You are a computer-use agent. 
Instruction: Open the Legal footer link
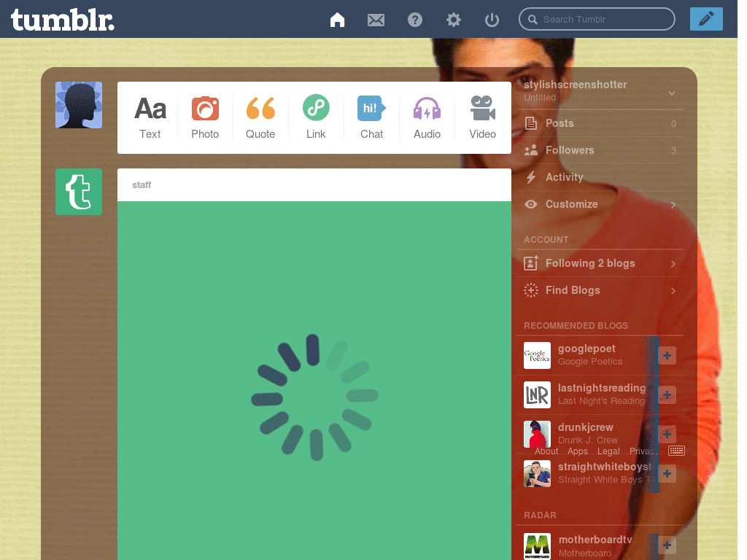(x=608, y=451)
